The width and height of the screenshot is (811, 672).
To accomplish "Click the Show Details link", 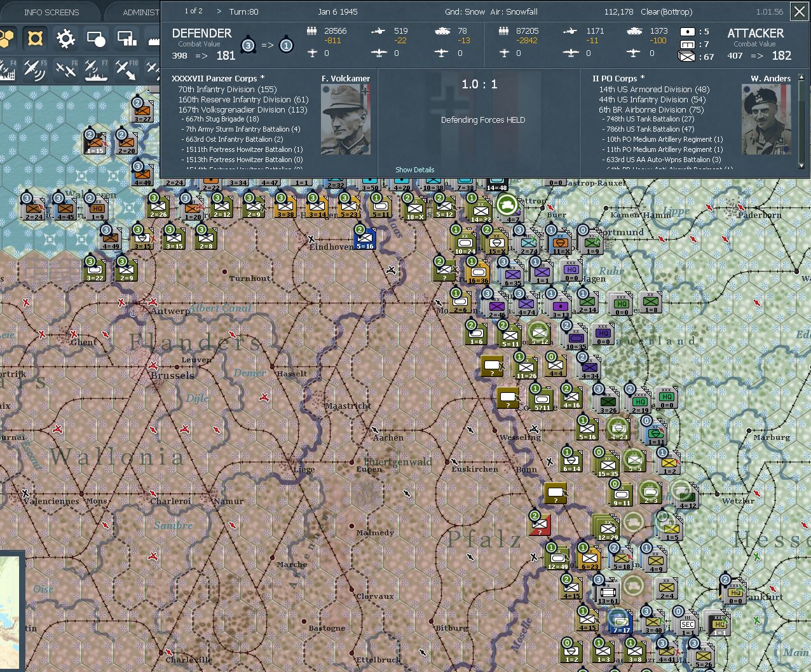I will [x=415, y=170].
